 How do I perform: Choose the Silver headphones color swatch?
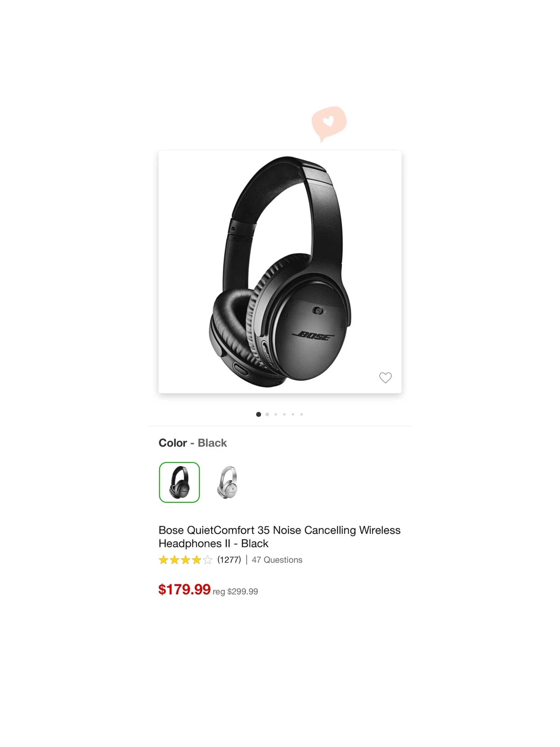(227, 482)
